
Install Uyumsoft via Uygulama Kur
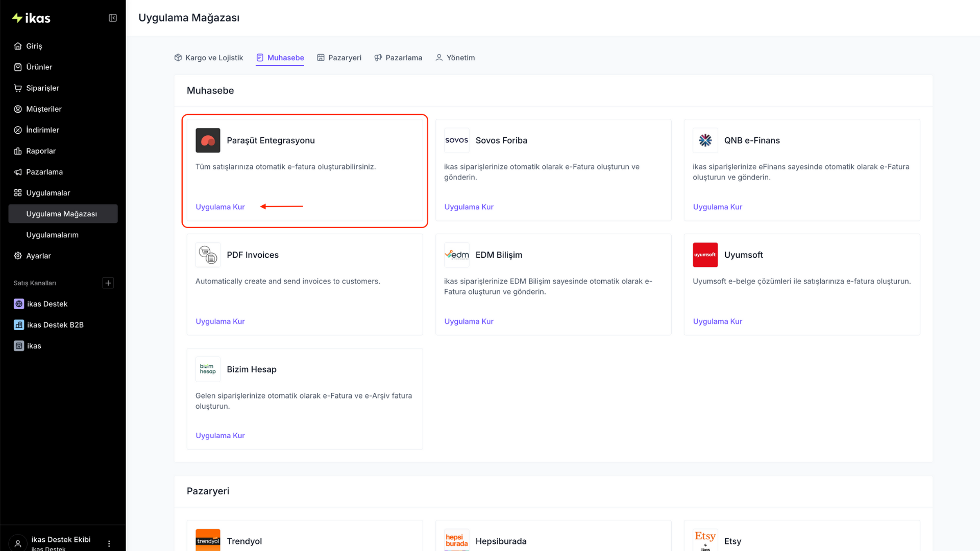point(717,321)
